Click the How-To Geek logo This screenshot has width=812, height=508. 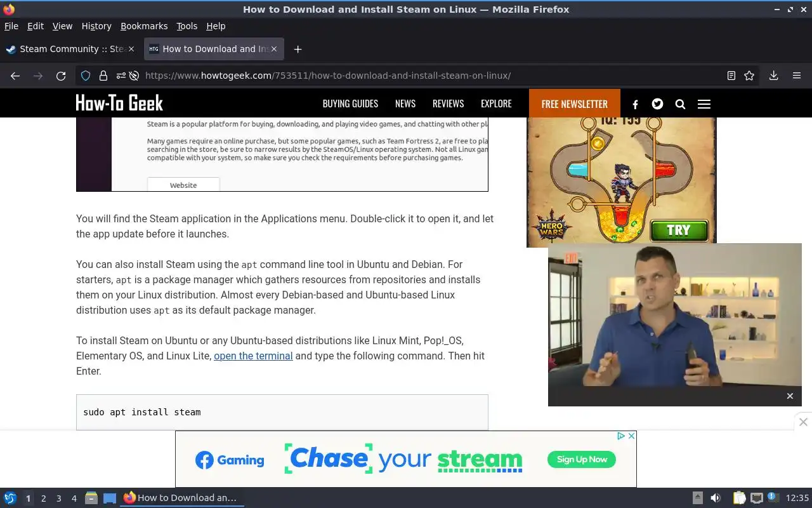click(x=119, y=103)
